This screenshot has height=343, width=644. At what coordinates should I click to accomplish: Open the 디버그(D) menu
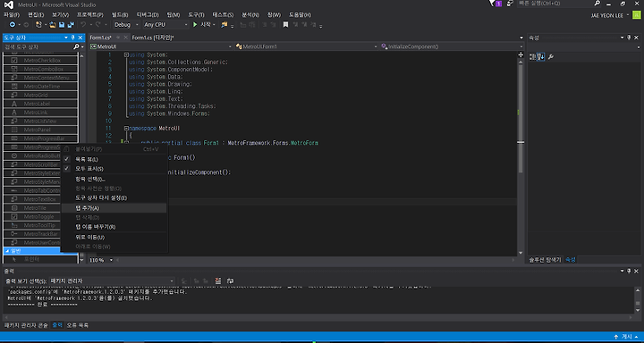tap(148, 15)
